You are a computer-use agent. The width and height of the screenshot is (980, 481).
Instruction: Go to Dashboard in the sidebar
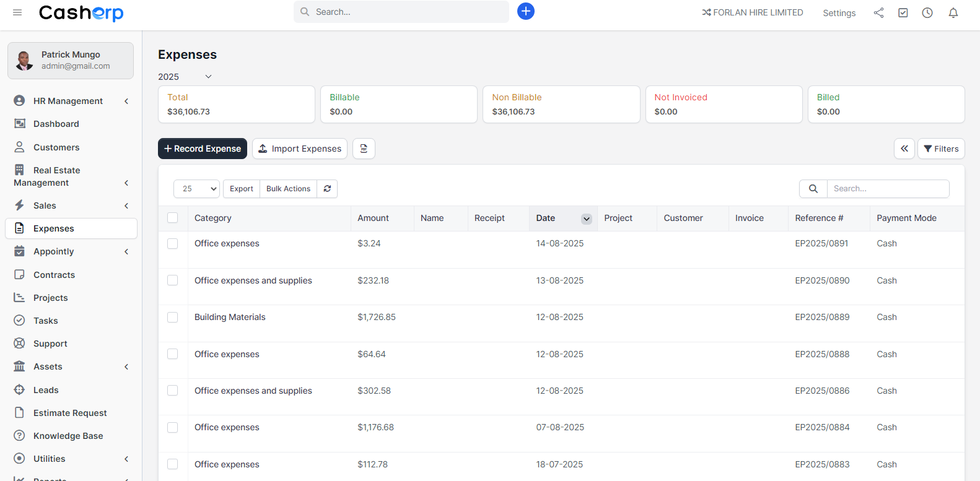click(x=56, y=124)
